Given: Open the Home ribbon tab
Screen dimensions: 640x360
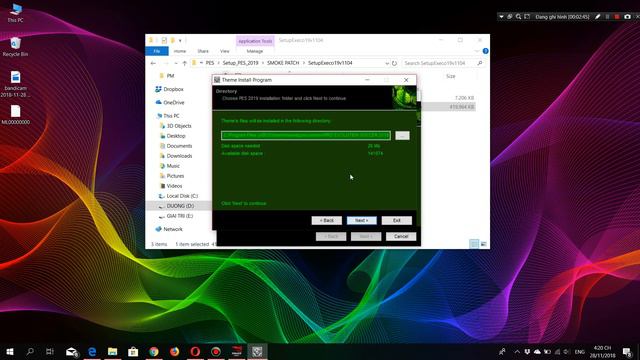Looking at the screenshot, I should 180,51.
